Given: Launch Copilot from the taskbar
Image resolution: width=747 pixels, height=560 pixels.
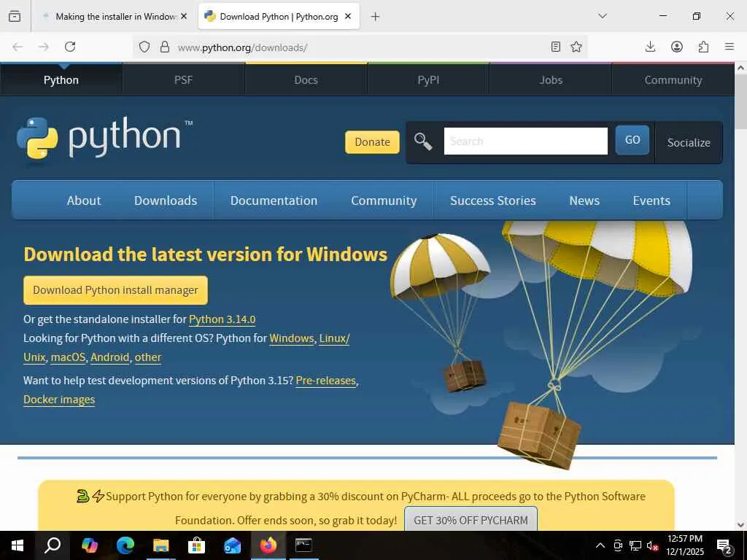Looking at the screenshot, I should point(89,545).
